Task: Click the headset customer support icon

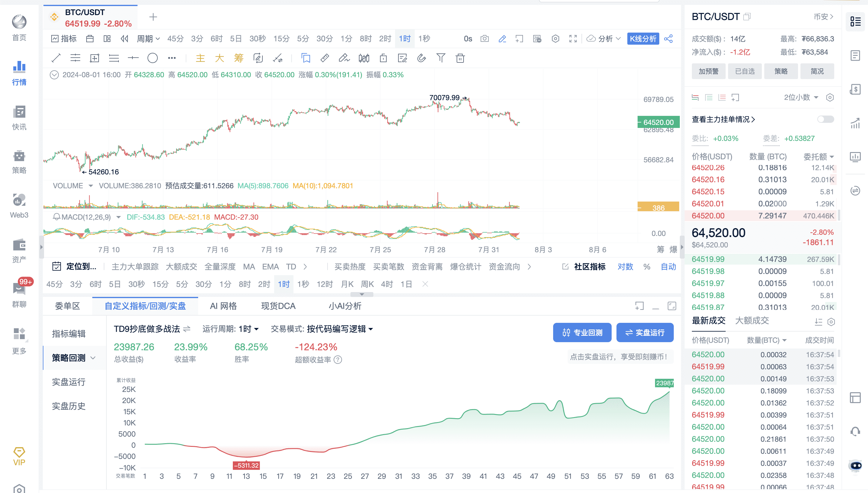Action: coord(855,431)
